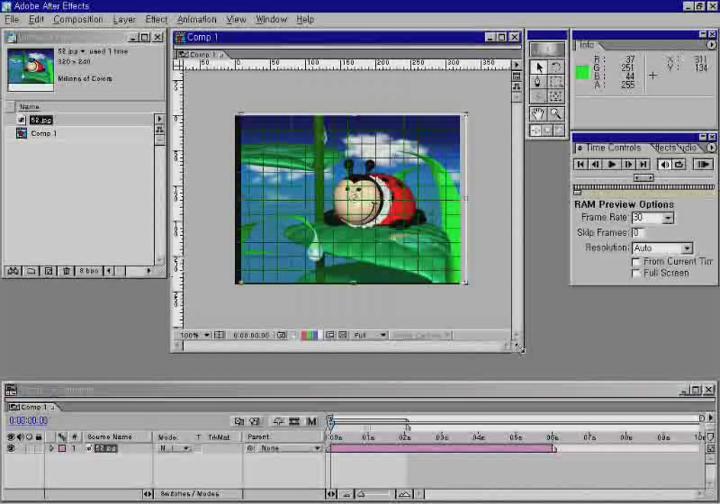Screen dimensions: 720x504
Task: Jump to last frame in Time Controls
Action: 643,164
